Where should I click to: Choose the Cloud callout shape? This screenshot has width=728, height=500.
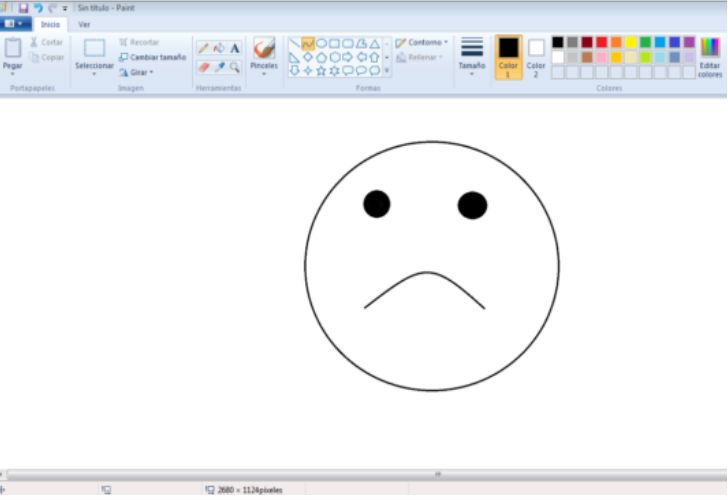375,71
